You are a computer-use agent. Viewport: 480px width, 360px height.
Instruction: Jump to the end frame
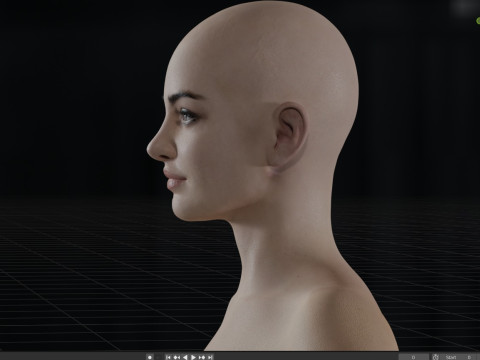[210, 357]
